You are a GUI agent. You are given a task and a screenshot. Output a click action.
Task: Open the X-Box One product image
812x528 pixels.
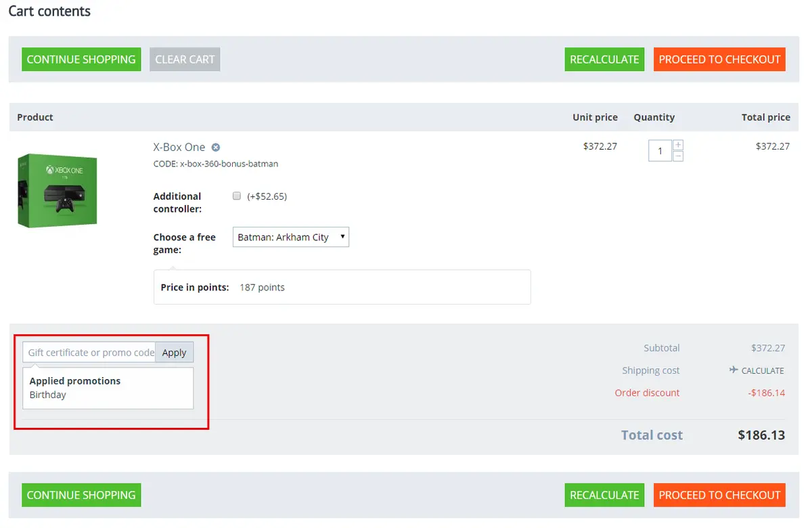tap(58, 190)
